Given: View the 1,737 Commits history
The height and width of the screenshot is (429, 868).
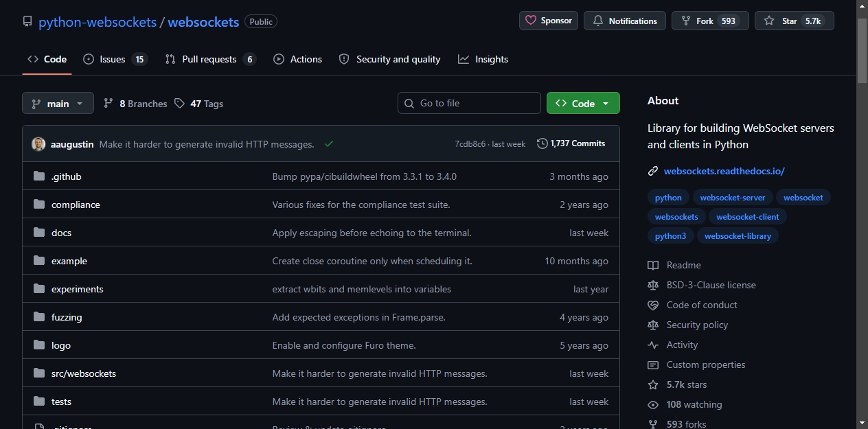Looking at the screenshot, I should coord(571,143).
